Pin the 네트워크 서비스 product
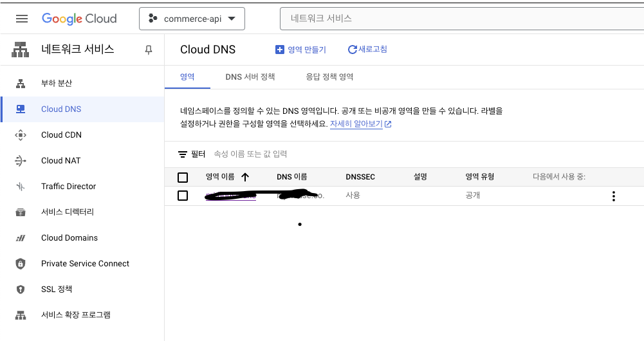This screenshot has width=644, height=341. tap(149, 50)
